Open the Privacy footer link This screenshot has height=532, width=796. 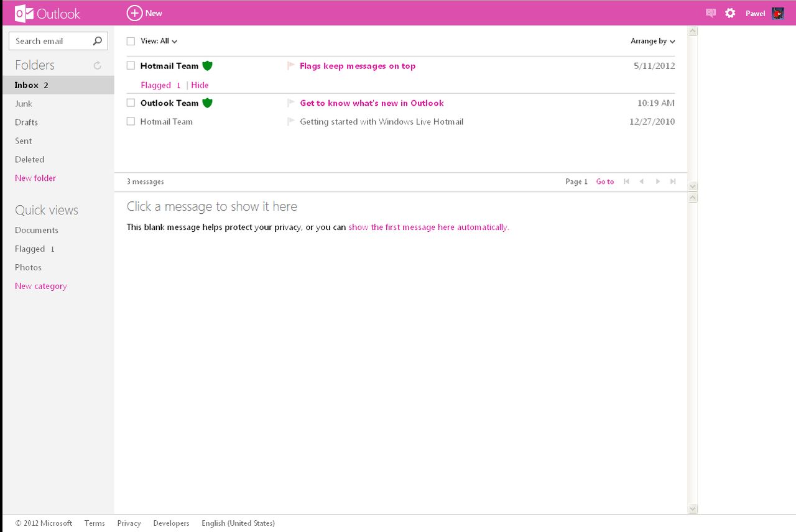point(129,523)
